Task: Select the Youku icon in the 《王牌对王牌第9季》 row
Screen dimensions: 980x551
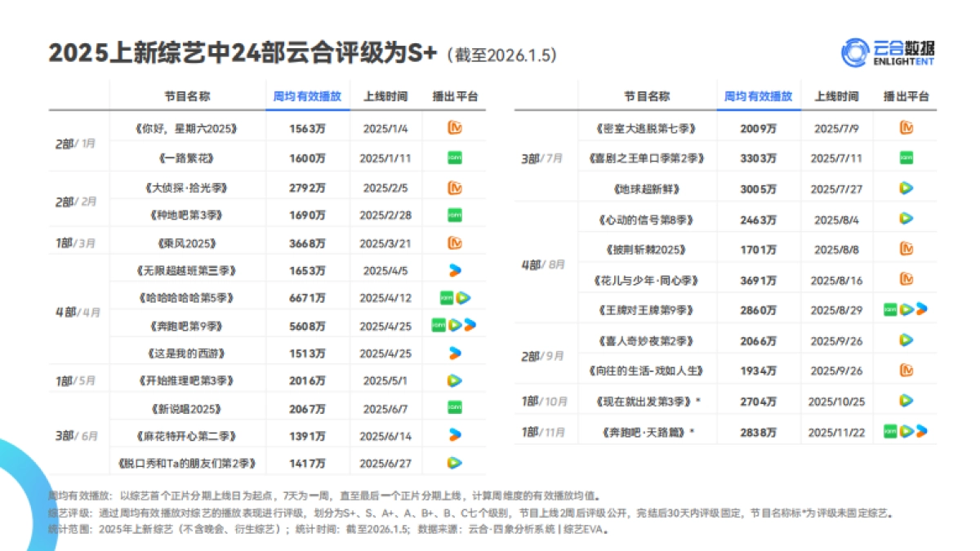Action: click(x=921, y=309)
